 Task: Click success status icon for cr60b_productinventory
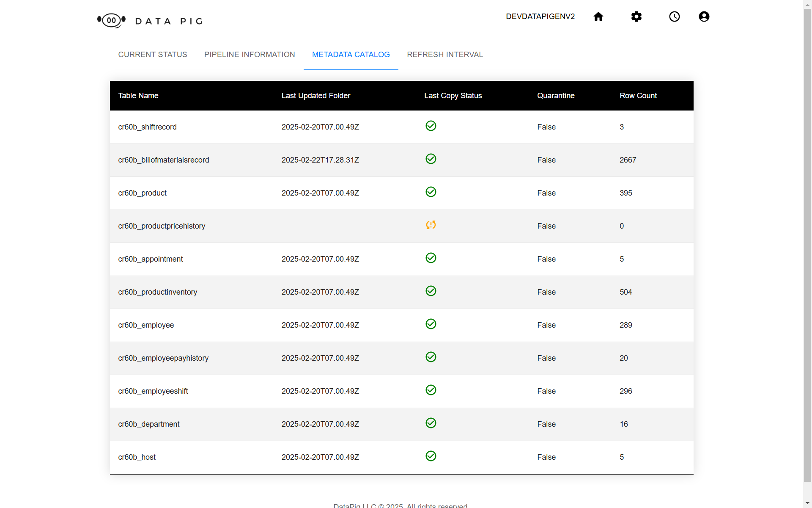point(431,291)
